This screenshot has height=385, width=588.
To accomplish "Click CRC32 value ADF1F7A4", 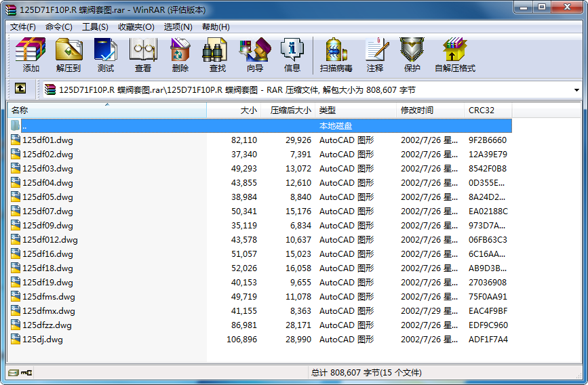I will coord(488,340).
